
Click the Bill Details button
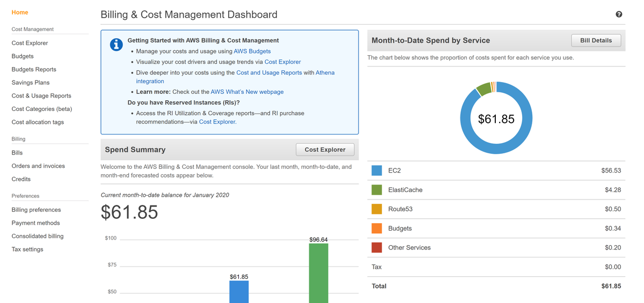[596, 40]
